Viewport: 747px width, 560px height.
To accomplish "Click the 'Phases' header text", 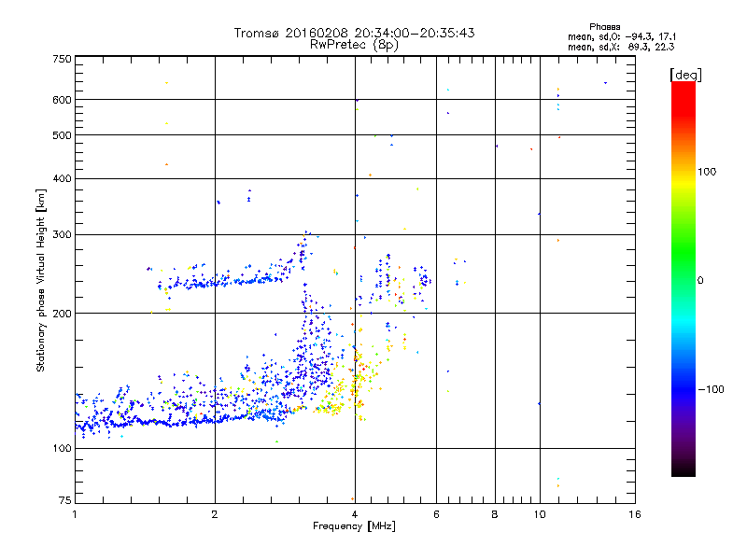I will click(604, 27).
